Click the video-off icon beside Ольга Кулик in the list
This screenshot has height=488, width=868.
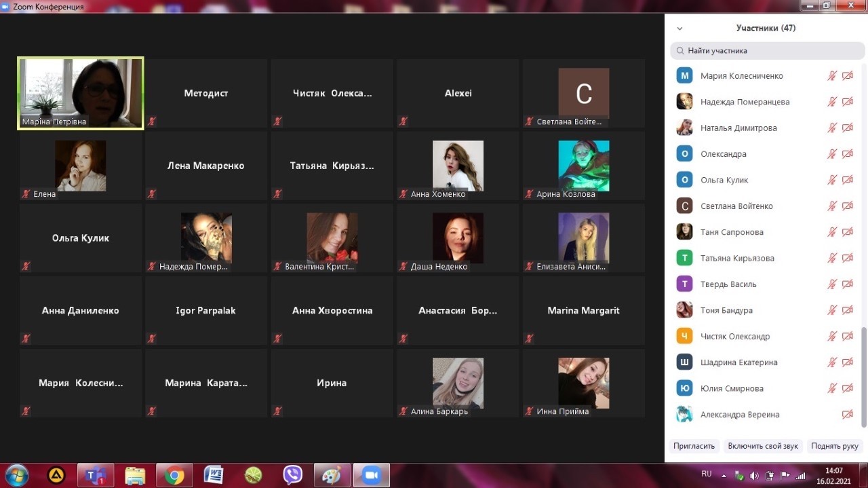[847, 180]
